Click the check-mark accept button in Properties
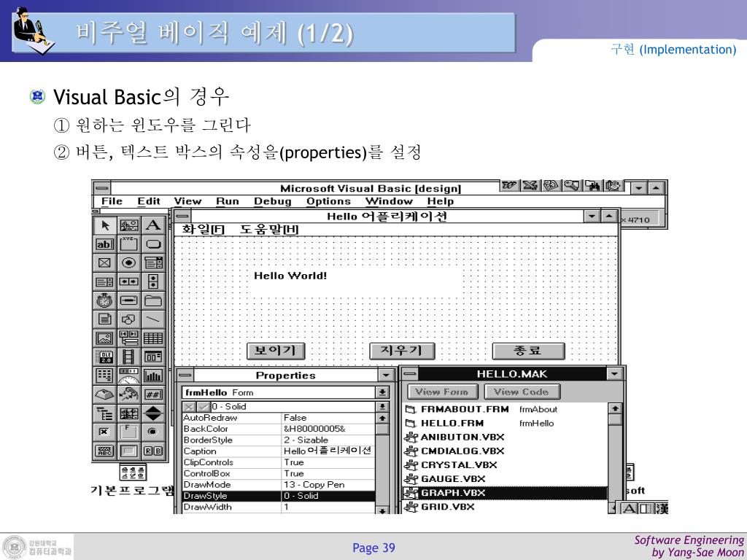Screen dimensions: 747x560 coord(204,407)
